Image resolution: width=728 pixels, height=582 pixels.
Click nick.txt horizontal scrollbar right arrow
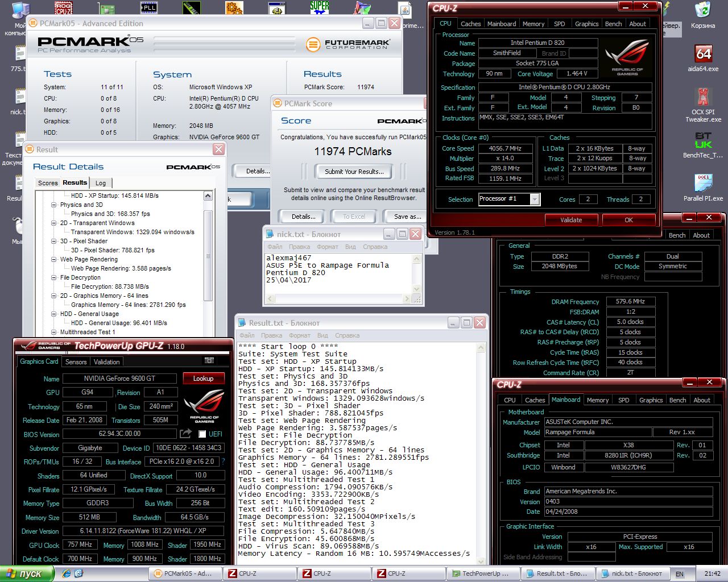coord(407,299)
